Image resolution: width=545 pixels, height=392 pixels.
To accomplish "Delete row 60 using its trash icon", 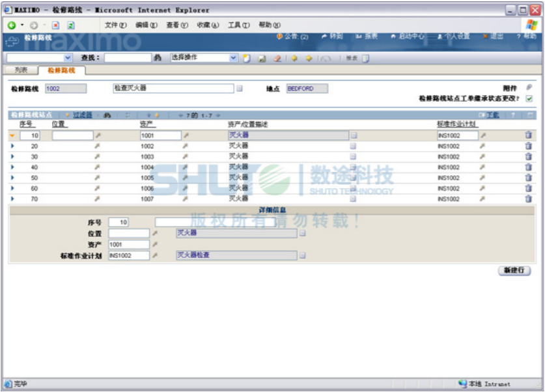I will tap(528, 188).
